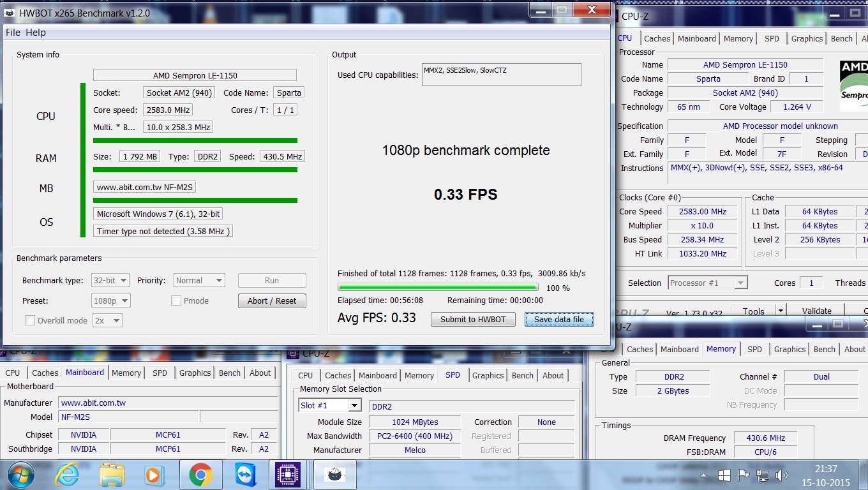Viewport: 868px width, 490px height.
Task: Open Windows Media Player from the taskbar
Action: point(153,475)
